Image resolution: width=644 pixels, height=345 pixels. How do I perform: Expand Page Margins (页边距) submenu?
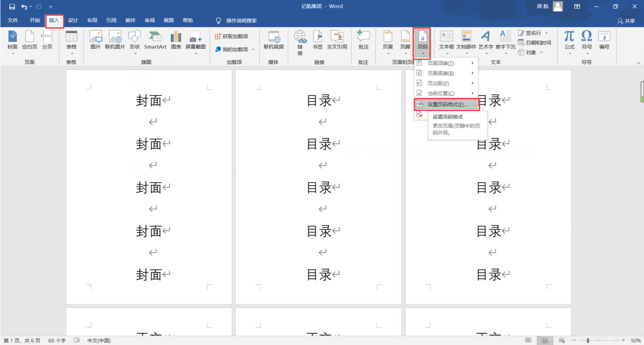[446, 83]
